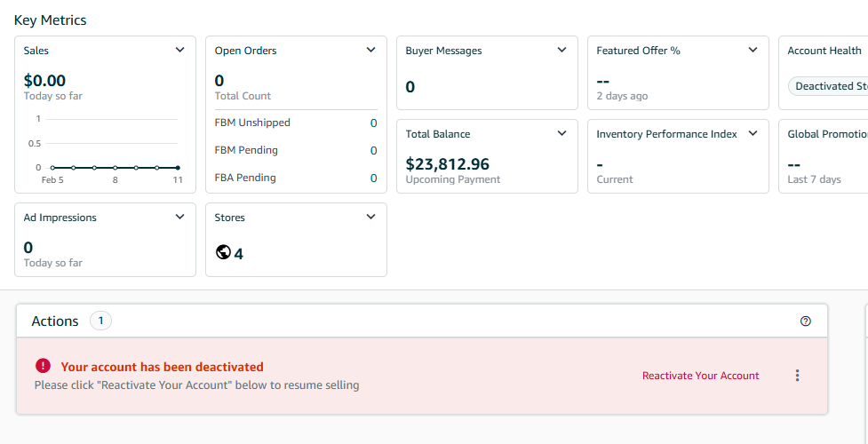Click the help question mark icon in Actions
The height and width of the screenshot is (444, 868).
(806, 321)
